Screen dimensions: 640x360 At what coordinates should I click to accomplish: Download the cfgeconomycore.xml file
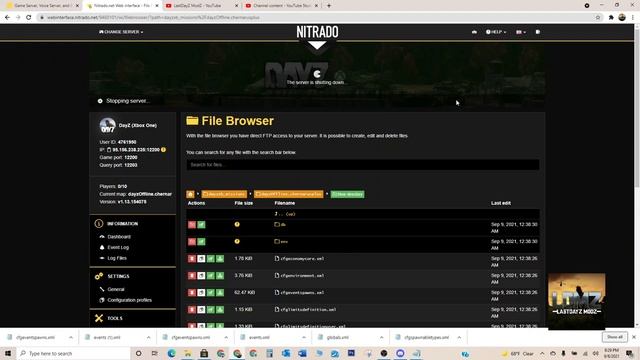click(220, 259)
